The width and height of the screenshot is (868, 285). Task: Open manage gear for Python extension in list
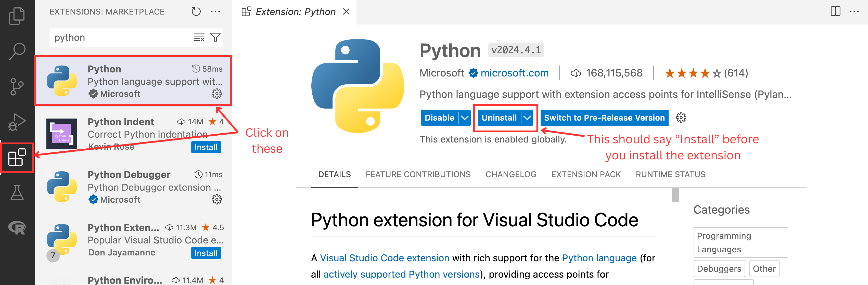coord(217,93)
